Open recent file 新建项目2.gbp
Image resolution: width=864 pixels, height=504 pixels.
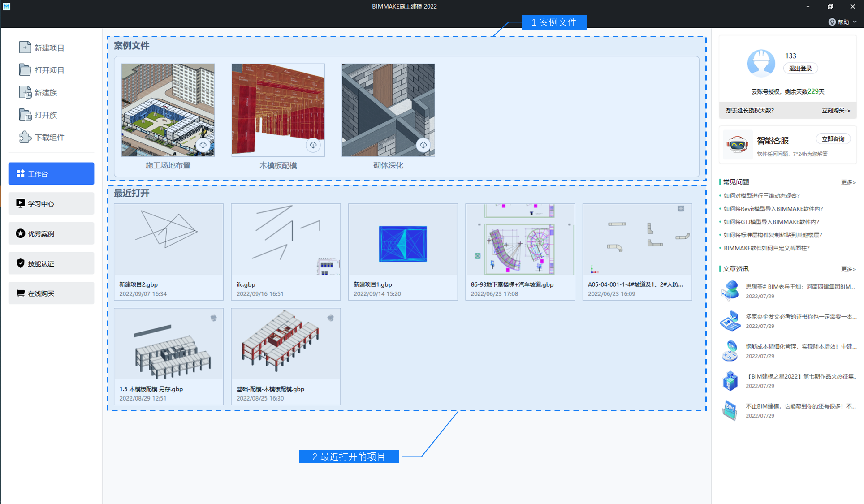coord(168,252)
